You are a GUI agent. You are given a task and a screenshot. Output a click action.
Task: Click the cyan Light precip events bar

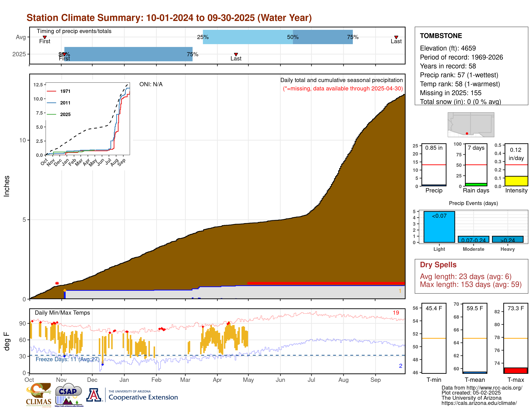click(439, 227)
